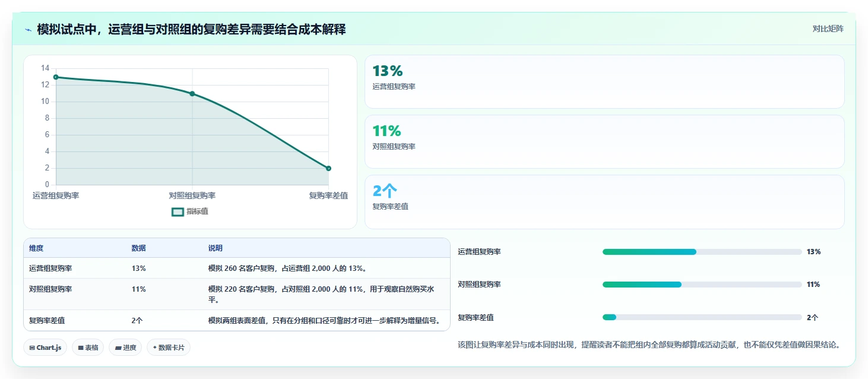Select the 进度 chip
868x379 pixels.
click(125, 348)
